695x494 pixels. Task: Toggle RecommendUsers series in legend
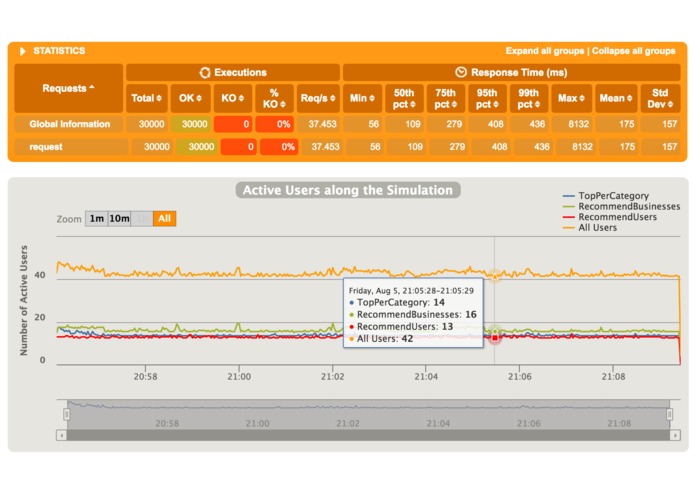coord(609,217)
